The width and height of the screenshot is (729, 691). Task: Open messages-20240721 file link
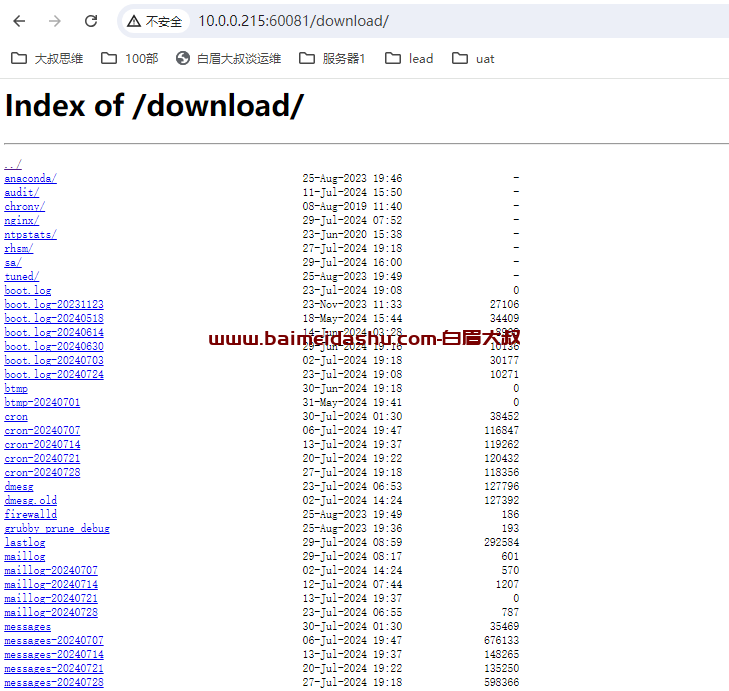(x=54, y=669)
